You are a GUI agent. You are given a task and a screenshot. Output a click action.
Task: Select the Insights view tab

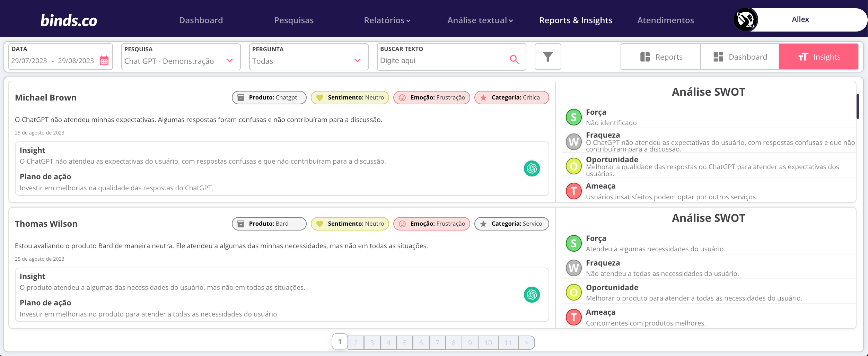pos(819,57)
